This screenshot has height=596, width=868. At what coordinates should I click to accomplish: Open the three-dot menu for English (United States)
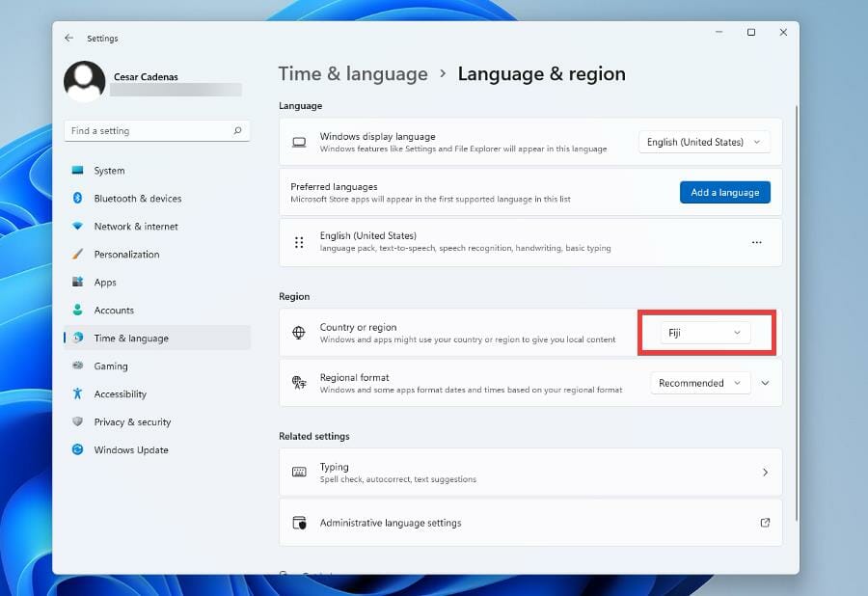(757, 242)
